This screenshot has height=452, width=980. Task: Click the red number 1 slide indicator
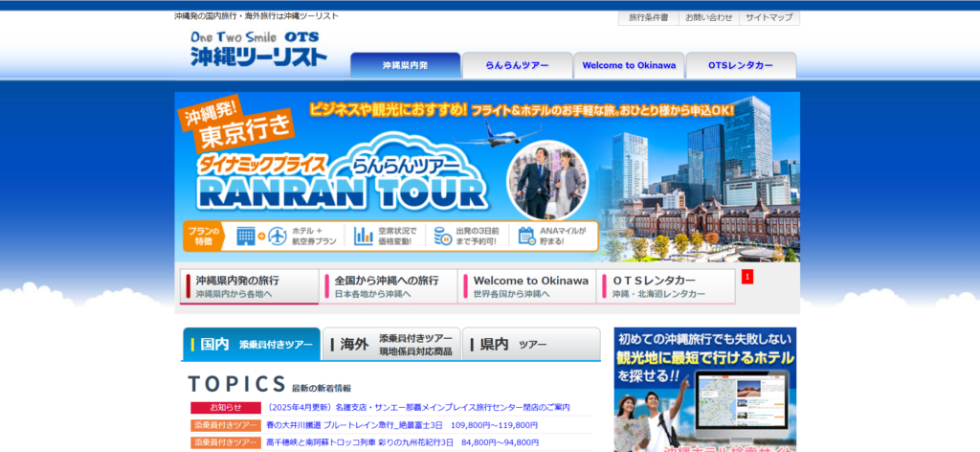point(747,277)
